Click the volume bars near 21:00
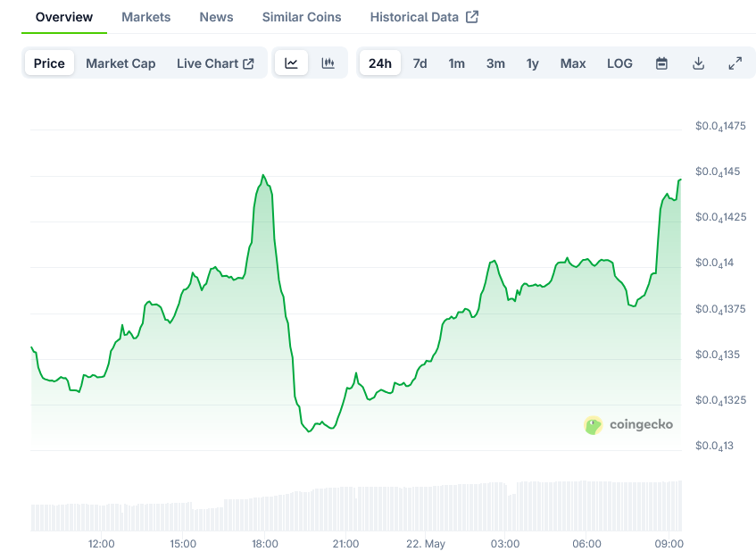The width and height of the screenshot is (756, 560). [345, 509]
